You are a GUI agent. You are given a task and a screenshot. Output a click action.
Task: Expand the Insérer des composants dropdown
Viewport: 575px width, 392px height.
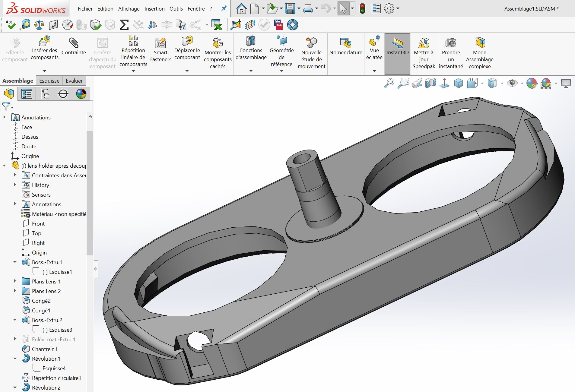coord(45,71)
